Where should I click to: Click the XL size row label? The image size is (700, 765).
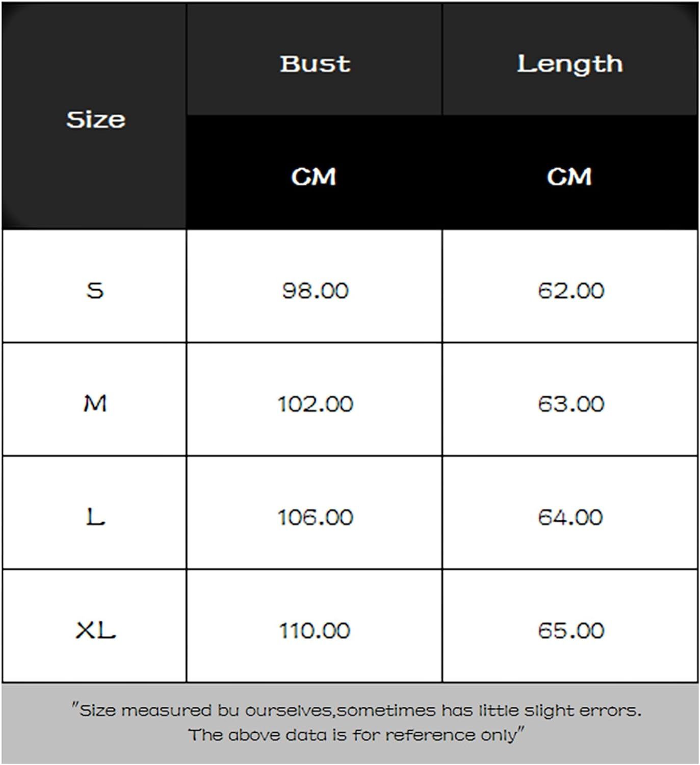[x=95, y=631]
